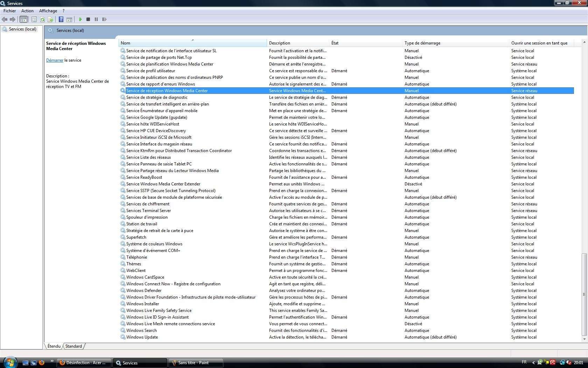The image size is (588, 368).
Task: Open Properties with the toolbar icon
Action: pos(34,19)
